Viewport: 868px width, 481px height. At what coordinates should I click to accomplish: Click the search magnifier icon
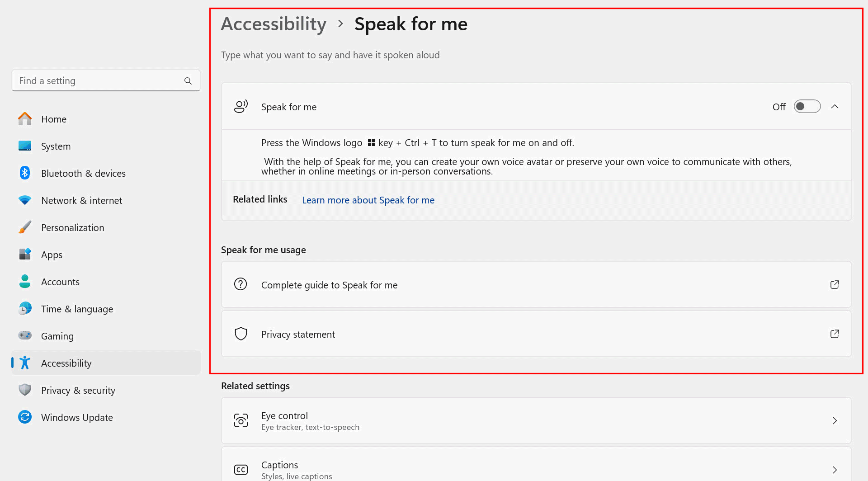[x=188, y=81]
